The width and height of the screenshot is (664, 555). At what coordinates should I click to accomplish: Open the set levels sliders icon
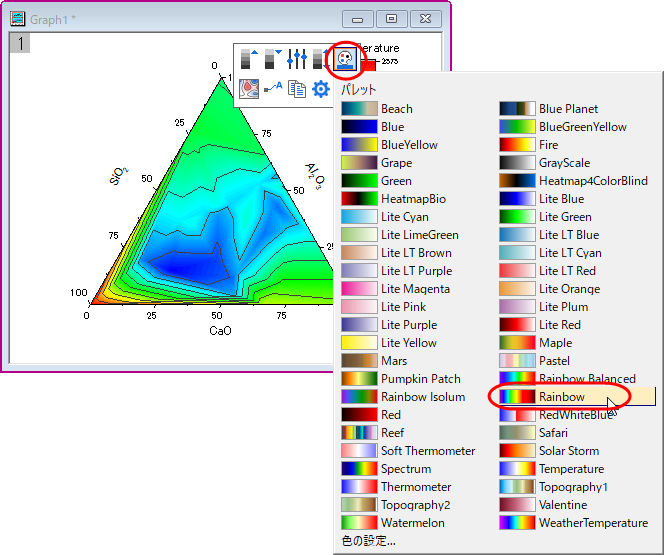point(297,59)
